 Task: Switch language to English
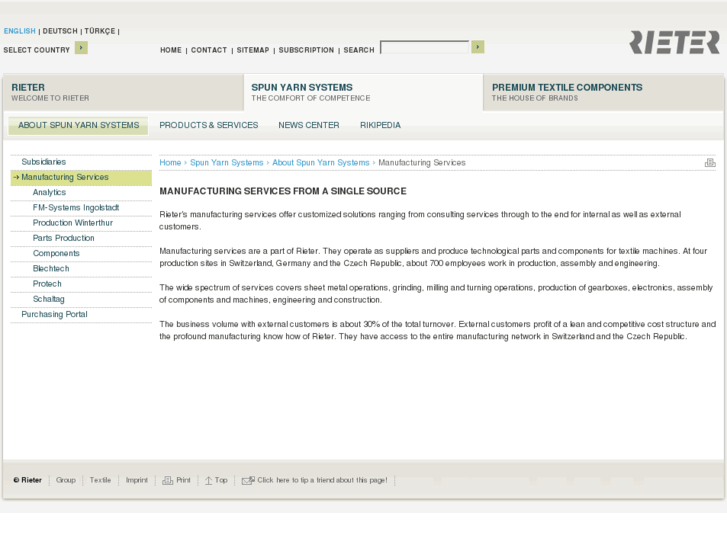tap(19, 31)
